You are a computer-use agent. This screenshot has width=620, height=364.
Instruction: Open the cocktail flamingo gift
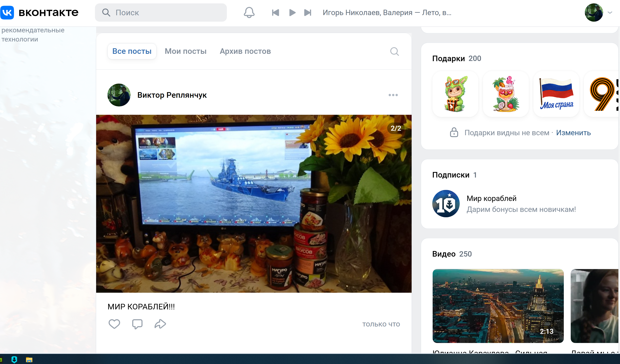pyautogui.click(x=506, y=94)
